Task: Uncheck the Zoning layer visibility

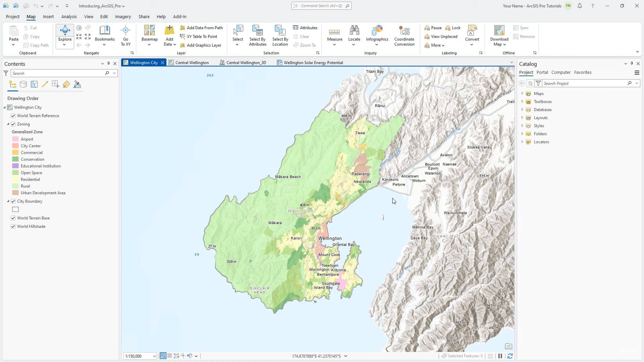Action: click(x=13, y=124)
